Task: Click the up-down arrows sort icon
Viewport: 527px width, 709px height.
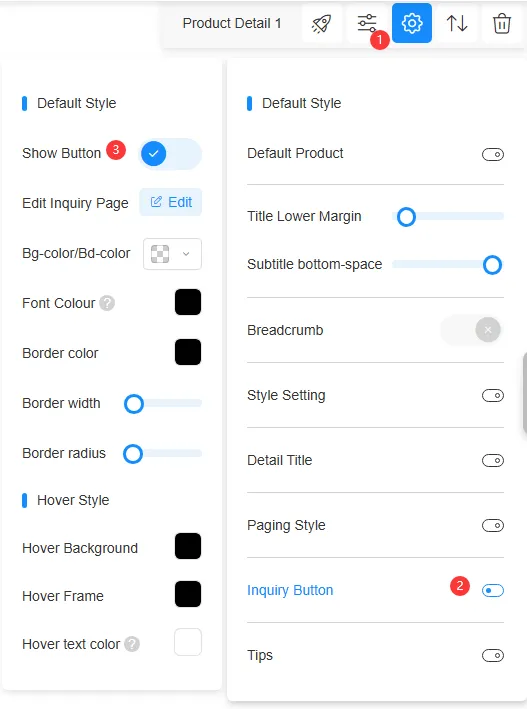Action: click(x=457, y=24)
